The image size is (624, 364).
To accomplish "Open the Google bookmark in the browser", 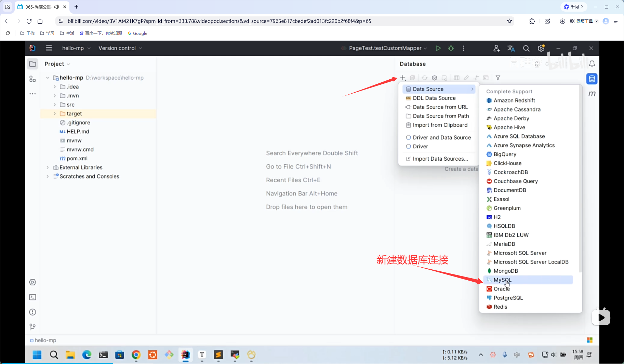I will [137, 33].
